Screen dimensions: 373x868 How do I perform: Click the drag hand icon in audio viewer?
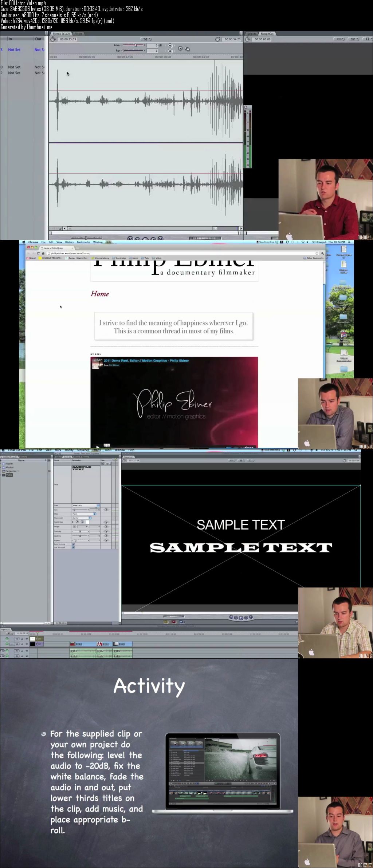click(x=187, y=48)
